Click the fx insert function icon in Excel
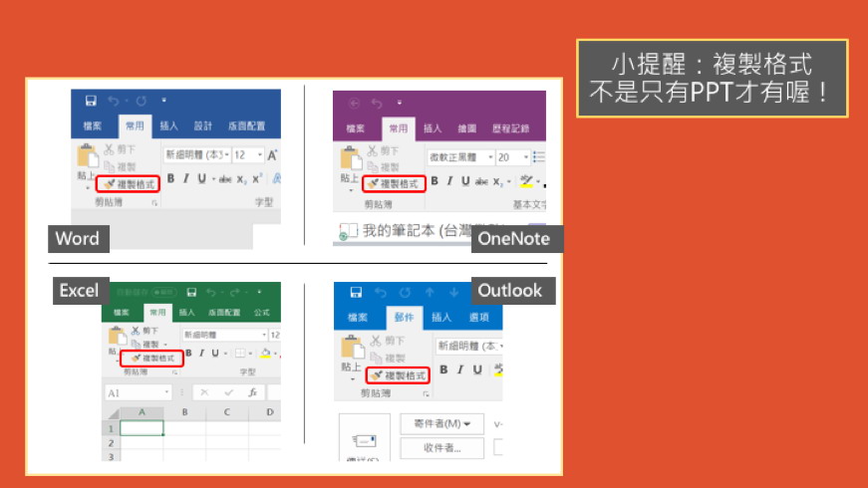 coord(253,392)
